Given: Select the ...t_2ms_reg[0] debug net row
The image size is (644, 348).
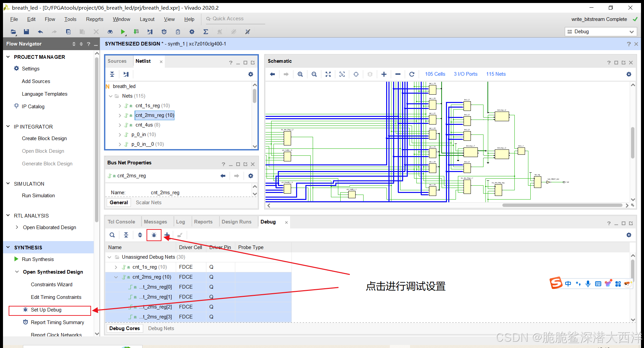Looking at the screenshot, I should click(x=198, y=287).
